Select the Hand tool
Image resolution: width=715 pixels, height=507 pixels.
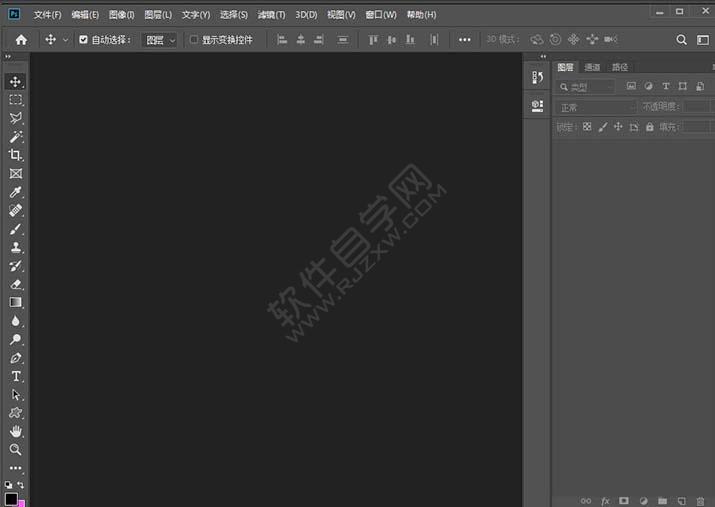[16, 431]
